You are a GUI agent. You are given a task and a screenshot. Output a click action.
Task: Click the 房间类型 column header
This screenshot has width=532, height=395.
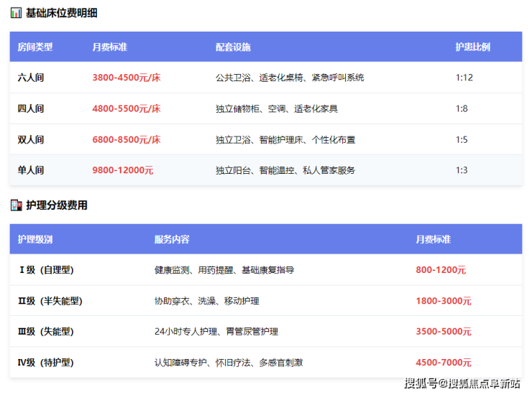(35, 47)
